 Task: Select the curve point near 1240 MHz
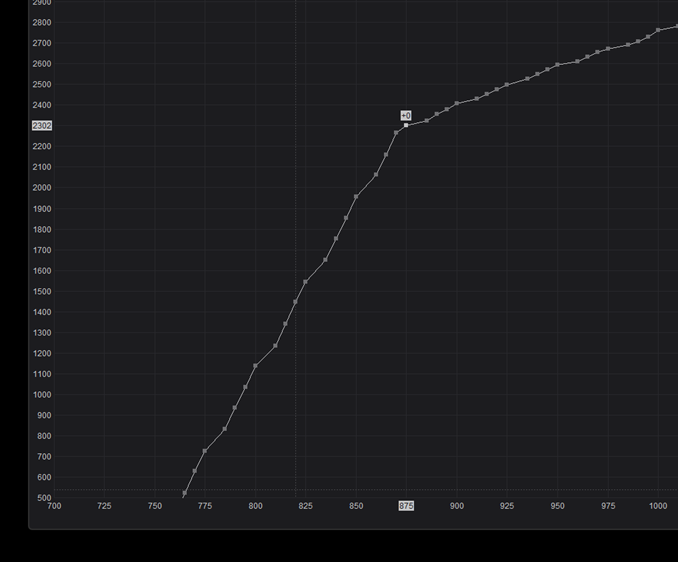275,346
